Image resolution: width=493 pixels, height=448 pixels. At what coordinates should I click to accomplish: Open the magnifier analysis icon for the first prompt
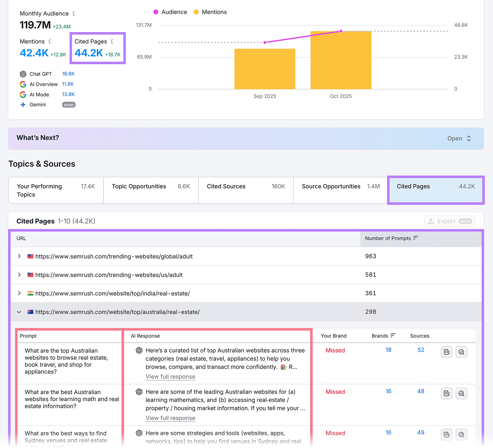461,352
